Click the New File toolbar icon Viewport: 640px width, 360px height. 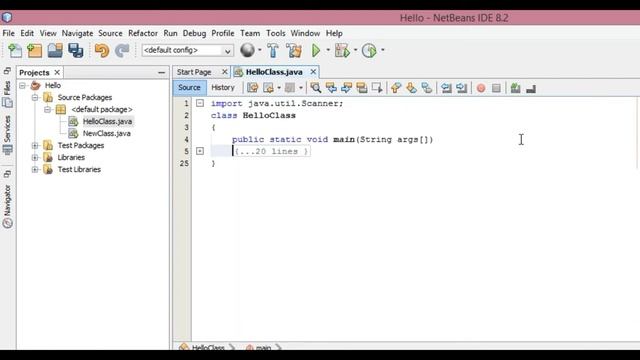click(15, 51)
